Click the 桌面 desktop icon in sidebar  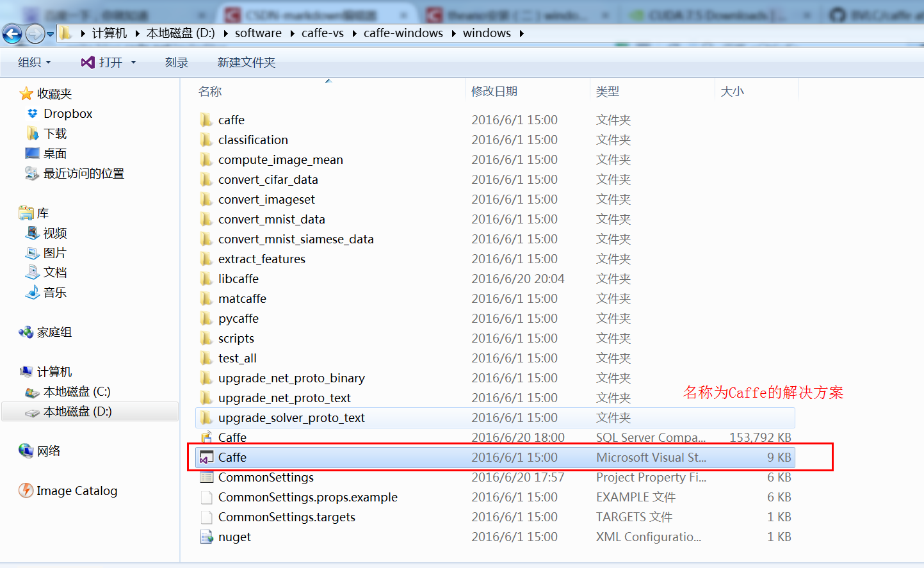[x=32, y=153]
